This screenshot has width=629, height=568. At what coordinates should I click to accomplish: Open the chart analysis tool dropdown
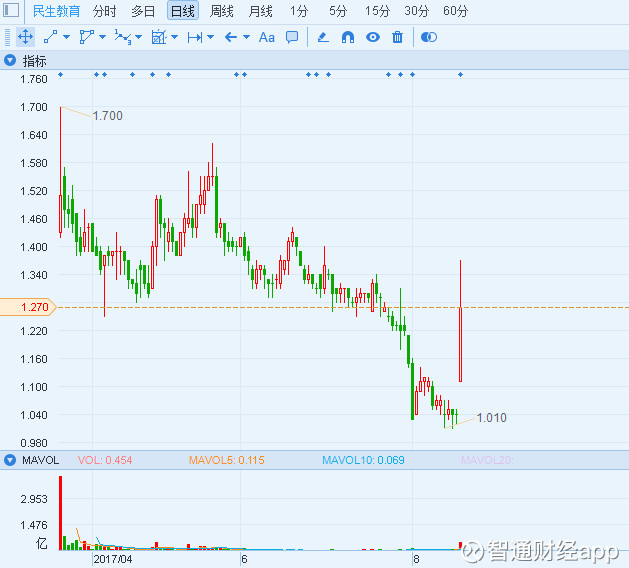click(x=174, y=37)
